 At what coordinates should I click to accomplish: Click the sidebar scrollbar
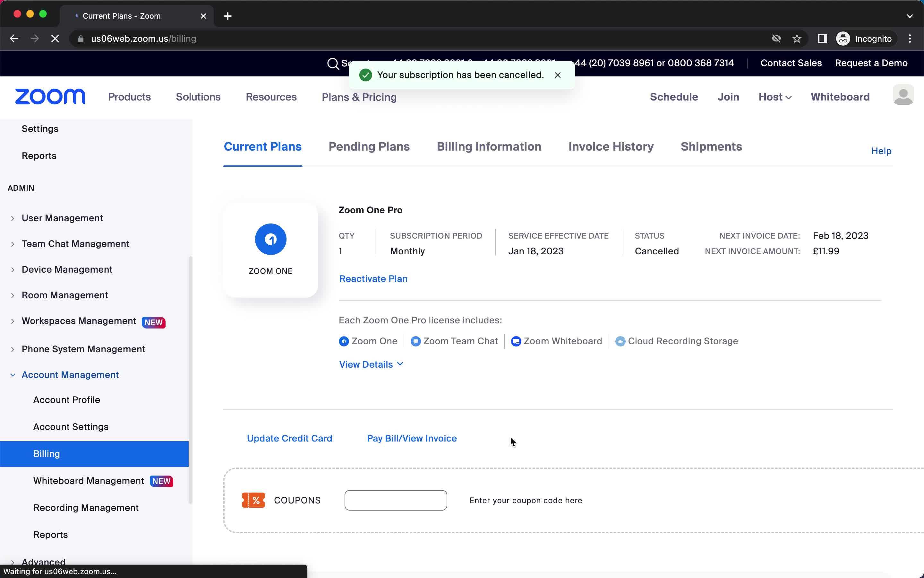point(190,381)
